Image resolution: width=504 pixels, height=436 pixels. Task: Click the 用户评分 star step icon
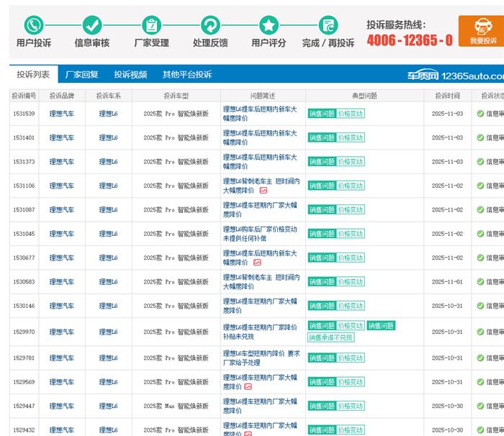point(269,25)
